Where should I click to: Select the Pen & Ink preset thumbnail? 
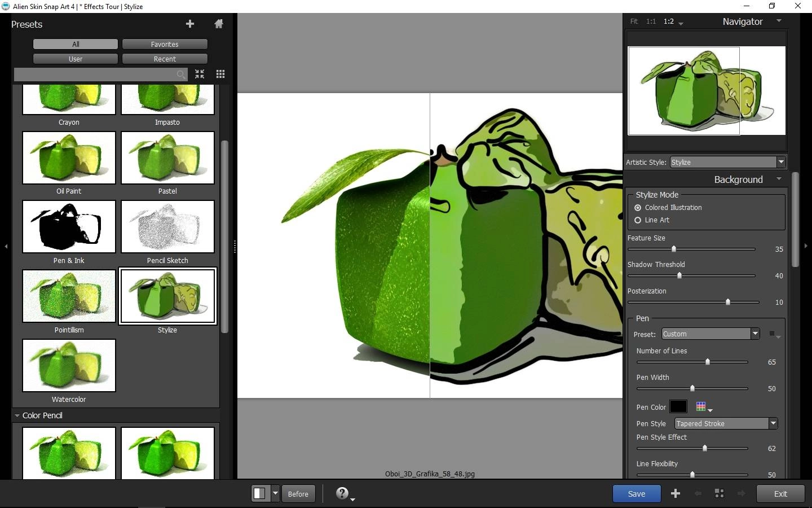[x=69, y=227]
